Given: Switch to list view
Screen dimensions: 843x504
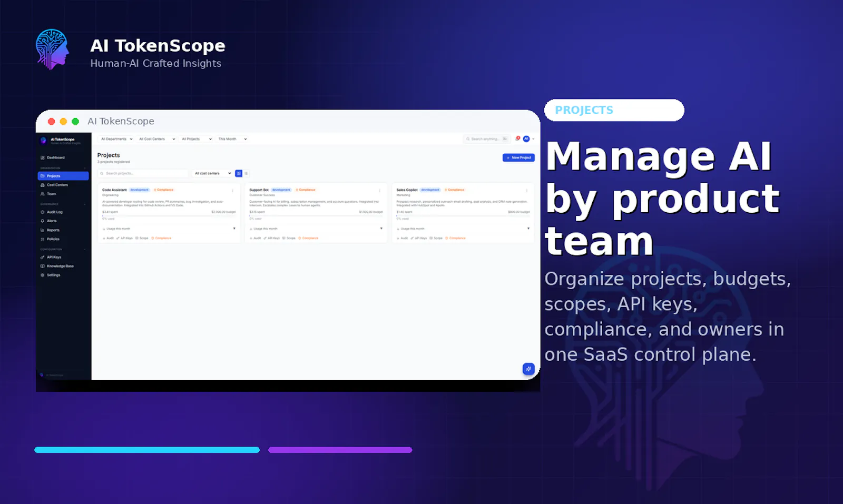Looking at the screenshot, I should (x=246, y=173).
